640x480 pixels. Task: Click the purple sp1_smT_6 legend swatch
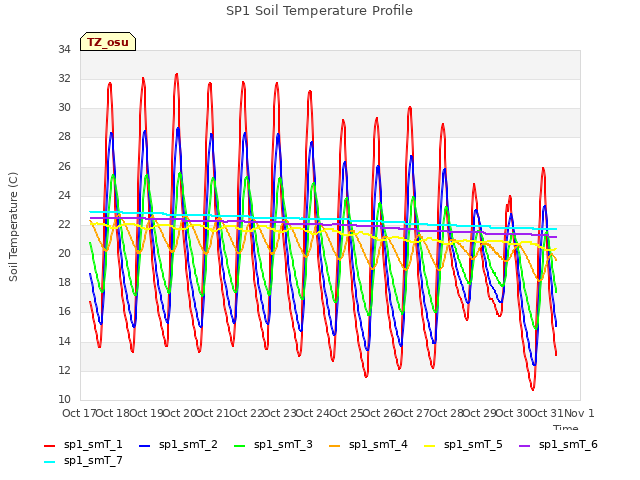click(524, 446)
